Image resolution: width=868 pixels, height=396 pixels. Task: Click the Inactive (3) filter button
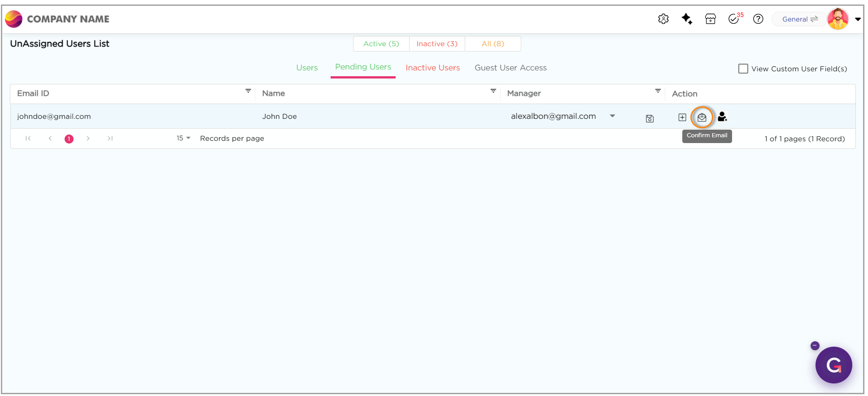(437, 44)
